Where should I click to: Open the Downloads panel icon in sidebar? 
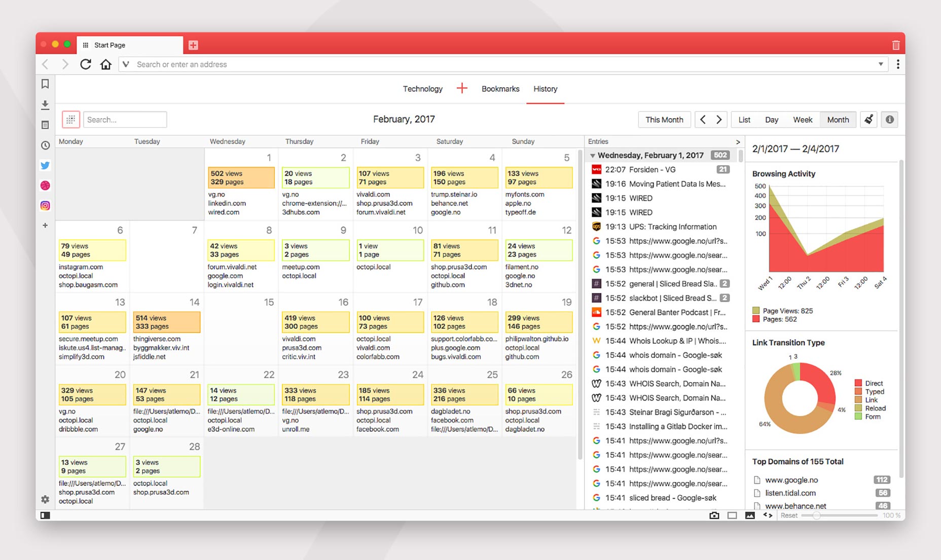tap(45, 104)
